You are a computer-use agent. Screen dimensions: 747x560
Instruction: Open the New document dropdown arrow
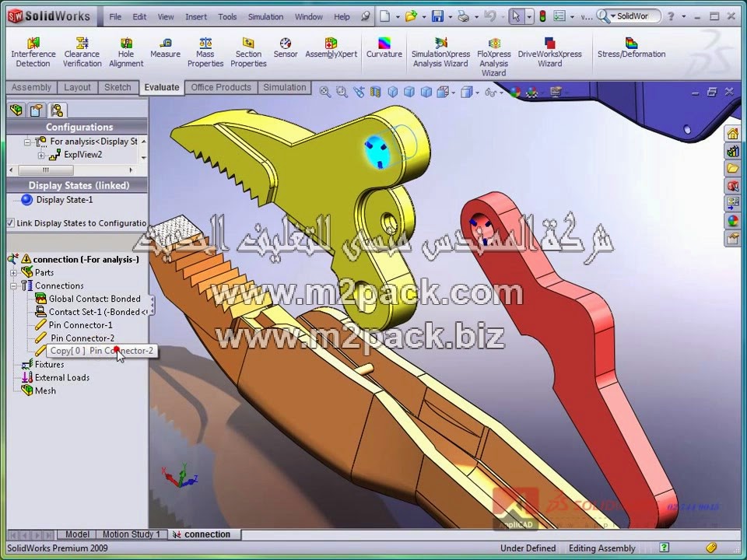[397, 16]
